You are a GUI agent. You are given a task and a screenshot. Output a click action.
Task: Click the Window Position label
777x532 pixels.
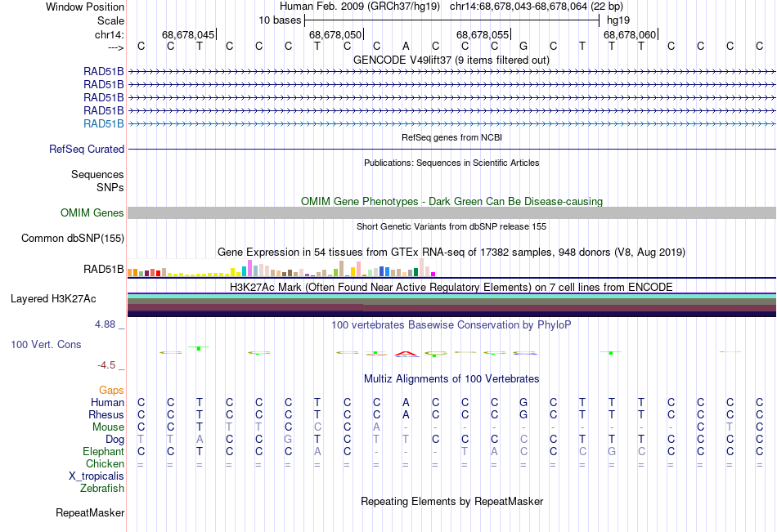click(x=85, y=7)
